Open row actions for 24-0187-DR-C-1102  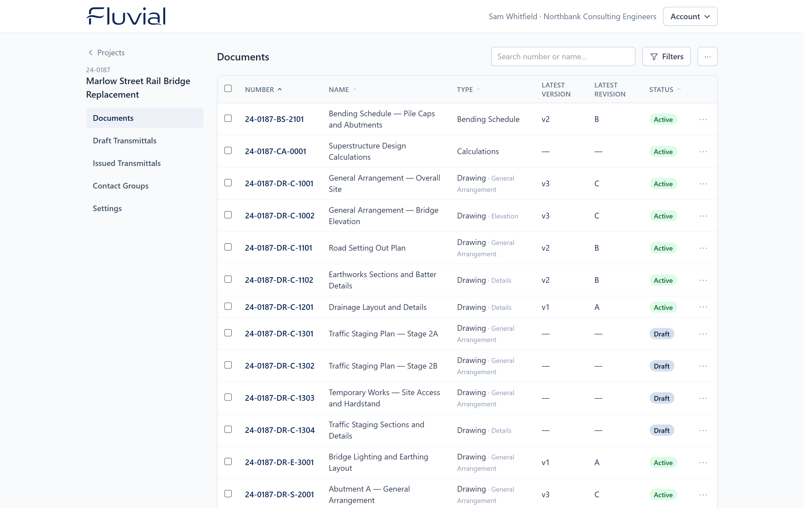(x=703, y=280)
